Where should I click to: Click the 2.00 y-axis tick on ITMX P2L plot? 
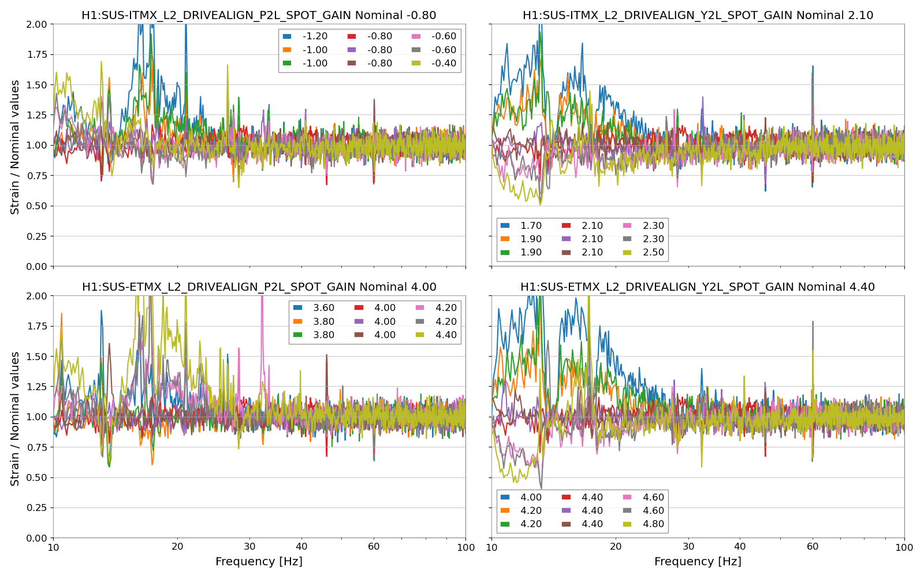[x=37, y=24]
